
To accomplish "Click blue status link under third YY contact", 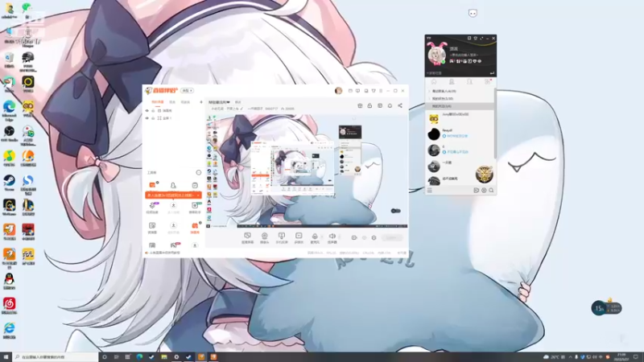I will [456, 152].
